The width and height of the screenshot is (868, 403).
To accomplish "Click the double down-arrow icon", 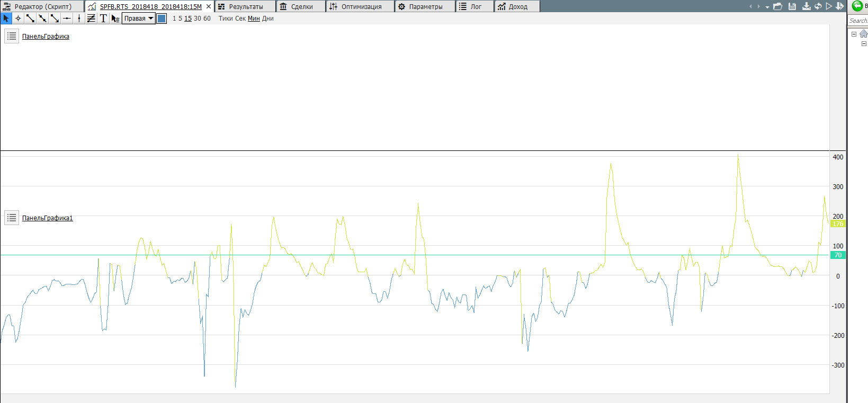I will tap(840, 6).
